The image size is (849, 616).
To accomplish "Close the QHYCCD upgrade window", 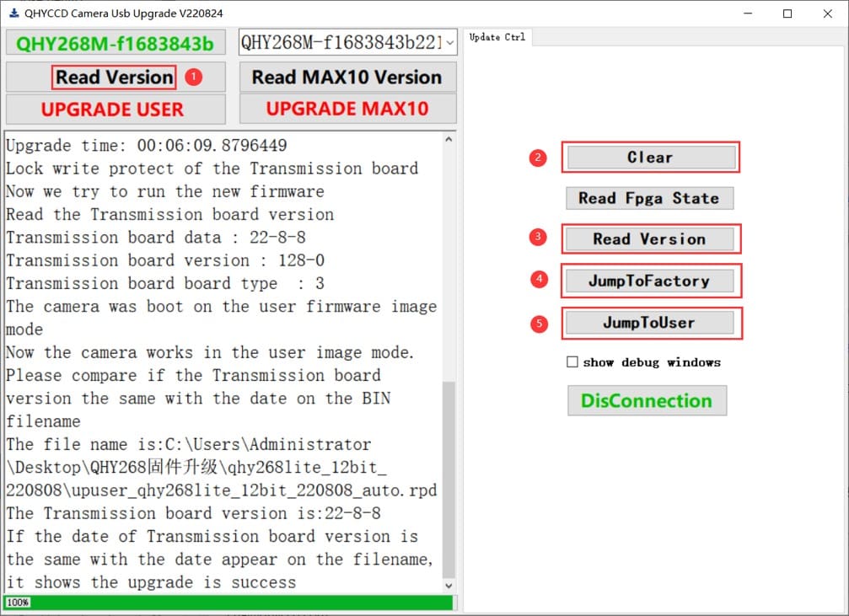I will (x=828, y=13).
